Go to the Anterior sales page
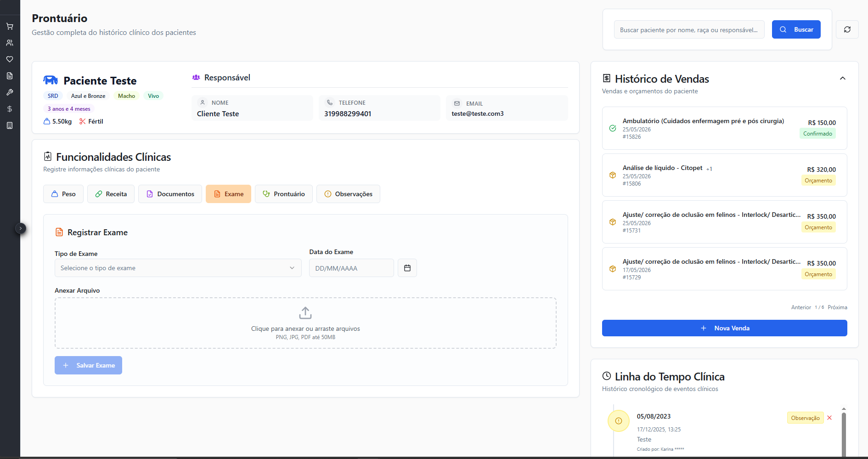The width and height of the screenshot is (868, 459). 801,307
